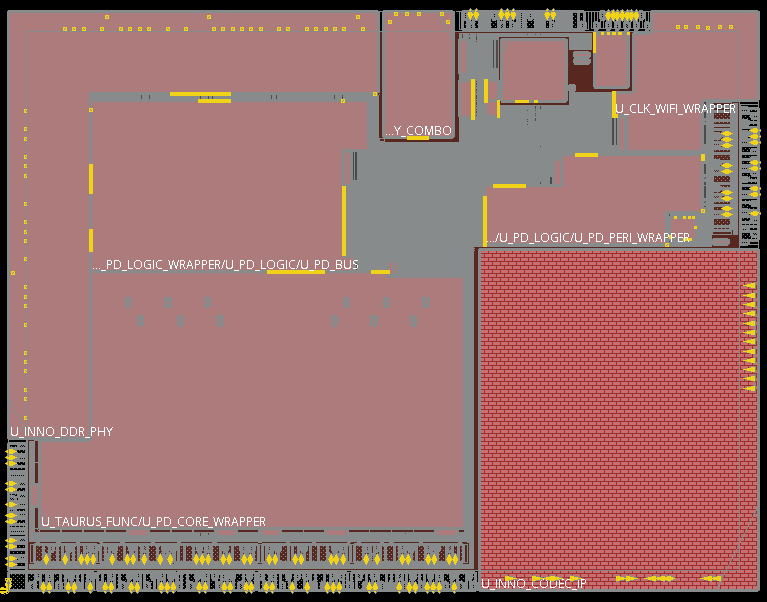Select the U_INNO_CODEC_IP label text
767x602 pixels.
(x=533, y=584)
